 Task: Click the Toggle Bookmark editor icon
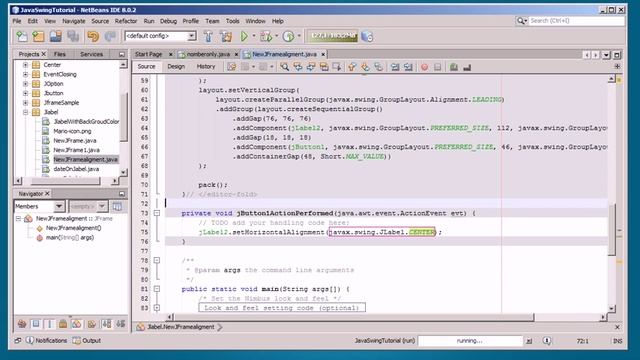(379, 67)
